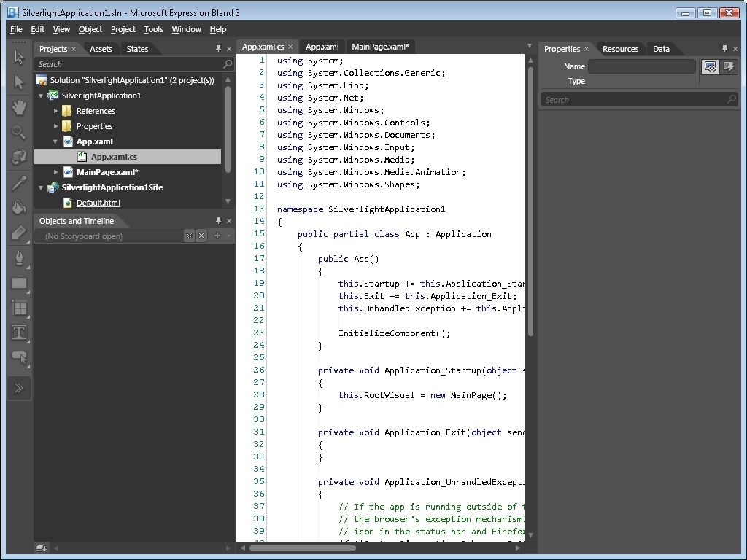Show the Events lightning icon

(x=729, y=66)
